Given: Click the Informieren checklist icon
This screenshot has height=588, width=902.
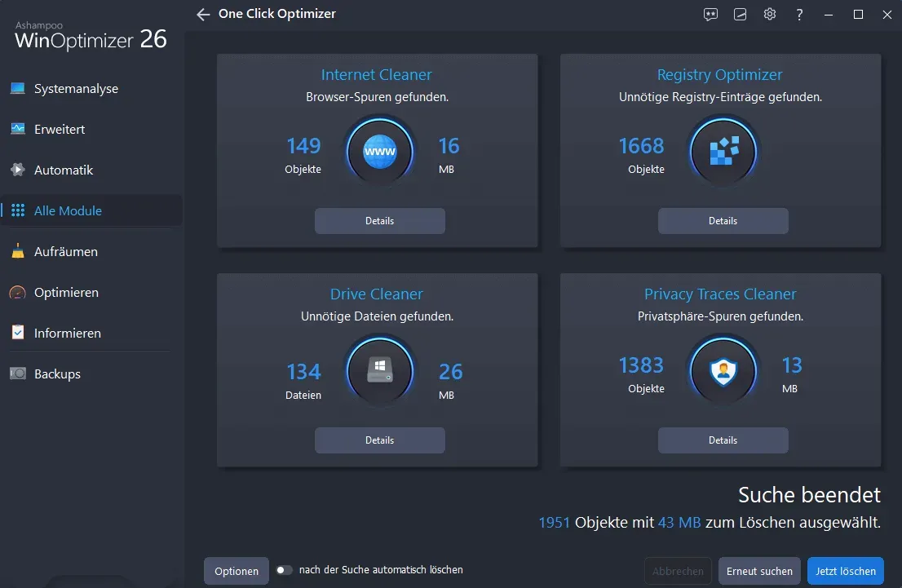Looking at the screenshot, I should pos(18,333).
